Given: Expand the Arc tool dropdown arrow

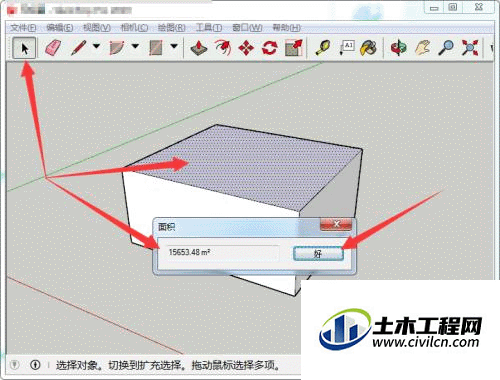Looking at the screenshot, I should (x=135, y=46).
